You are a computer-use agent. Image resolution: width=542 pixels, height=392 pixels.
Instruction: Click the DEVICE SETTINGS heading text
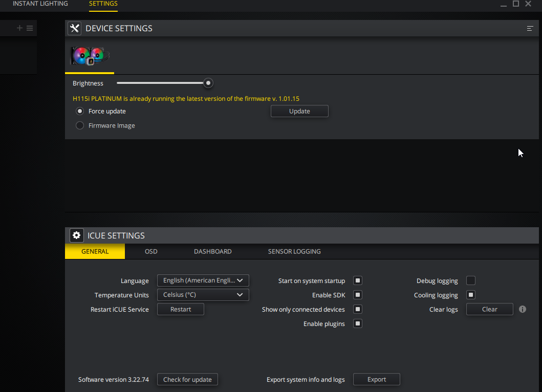pos(119,28)
